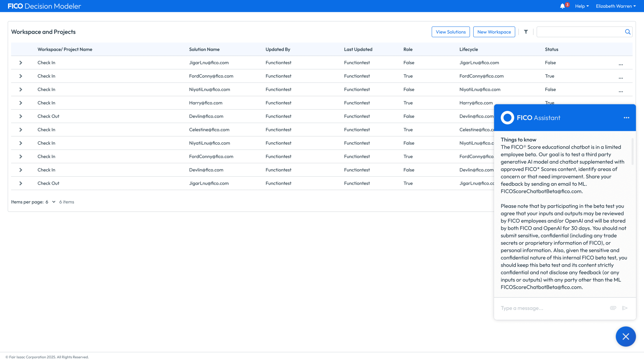This screenshot has height=362, width=644.
Task: Click the 6 items count text
Action: coord(67,202)
